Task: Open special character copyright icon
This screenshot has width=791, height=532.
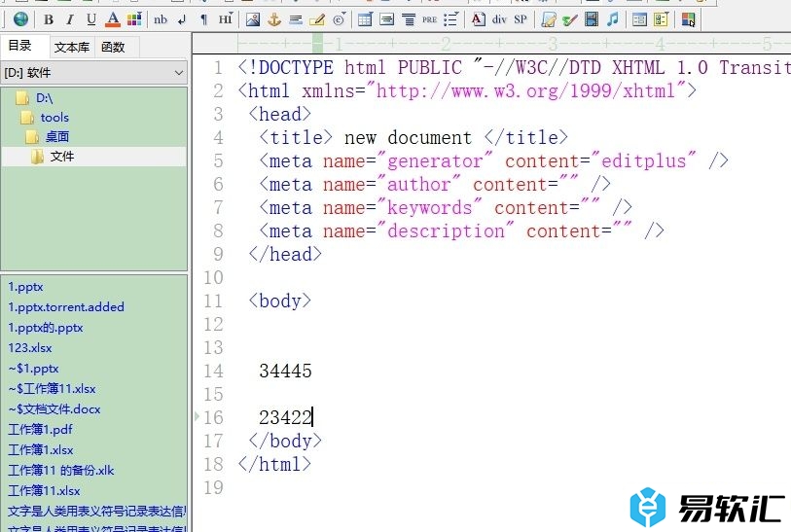Action: click(x=339, y=19)
